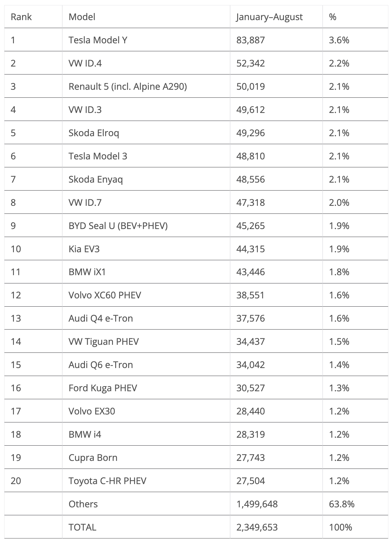Click the Rank column header
Image resolution: width=392 pixels, height=541 pixels.
21,17
